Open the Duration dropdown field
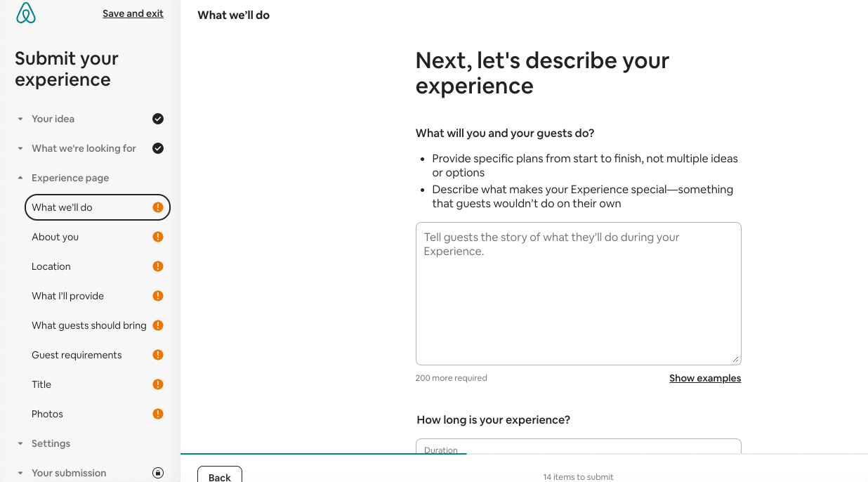This screenshot has width=868, height=482. coord(578,448)
